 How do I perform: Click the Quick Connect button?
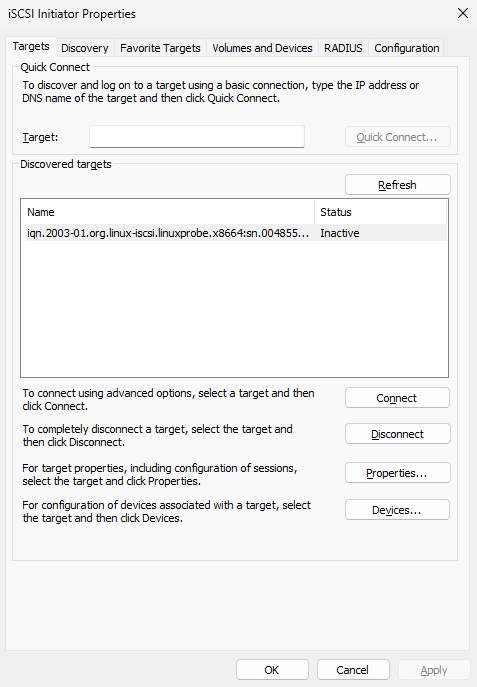[397, 137]
